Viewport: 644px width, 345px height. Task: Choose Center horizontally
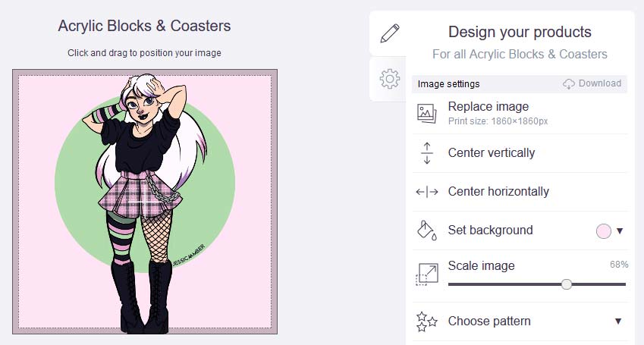[x=520, y=192]
